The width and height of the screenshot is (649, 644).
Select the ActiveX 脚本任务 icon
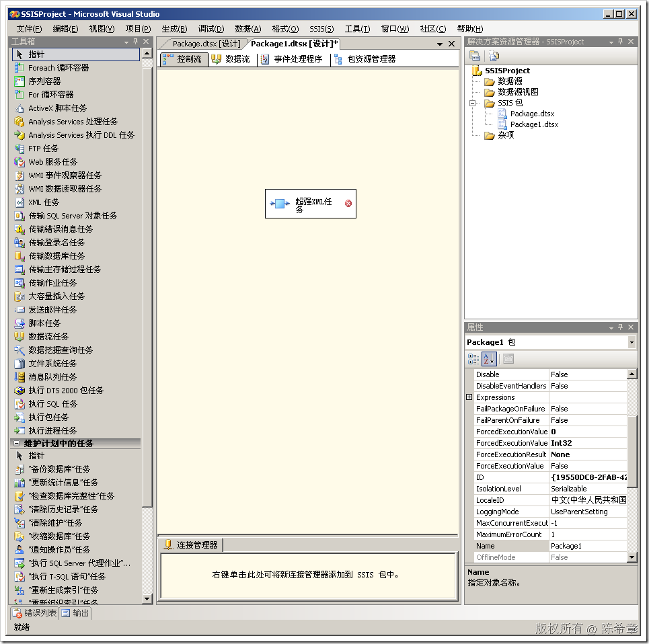(x=19, y=108)
